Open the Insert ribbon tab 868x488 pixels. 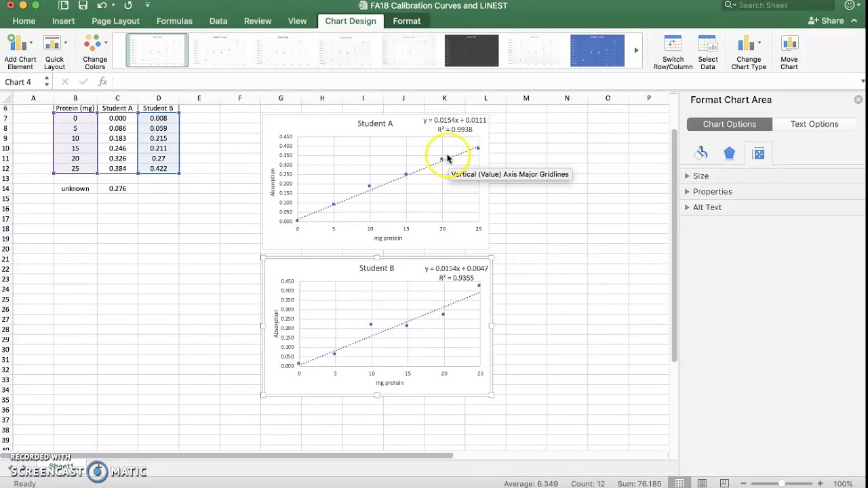(64, 21)
